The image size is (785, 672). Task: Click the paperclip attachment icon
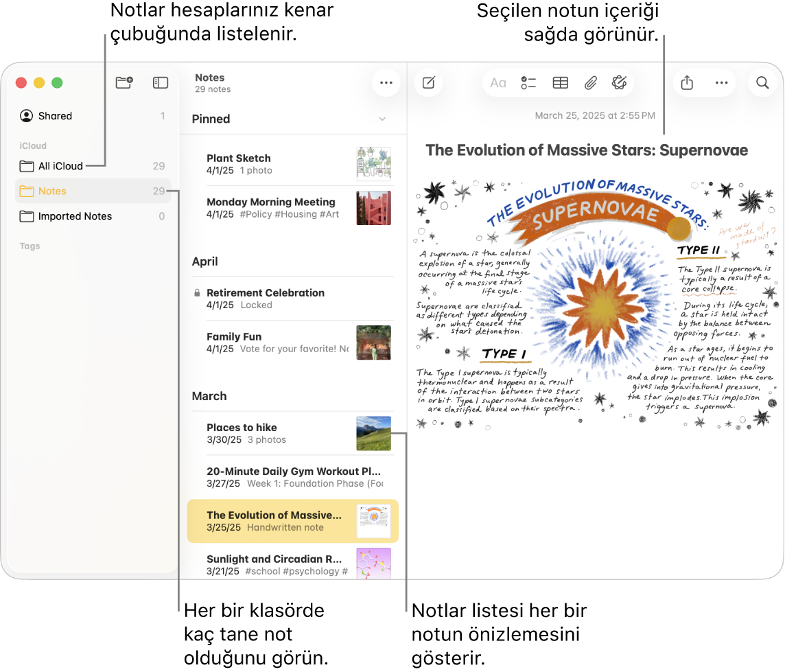pos(590,83)
